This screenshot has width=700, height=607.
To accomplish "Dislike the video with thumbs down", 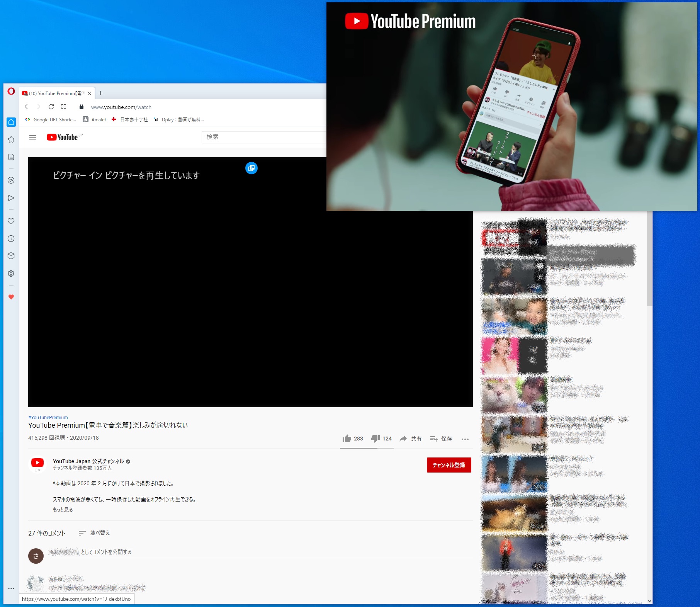I will pyautogui.click(x=381, y=439).
